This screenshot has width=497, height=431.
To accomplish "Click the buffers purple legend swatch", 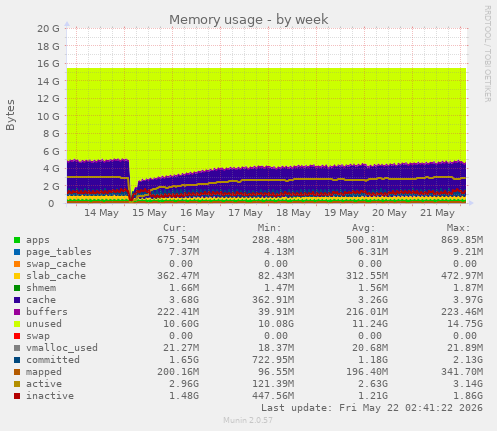I will click(x=17, y=312).
